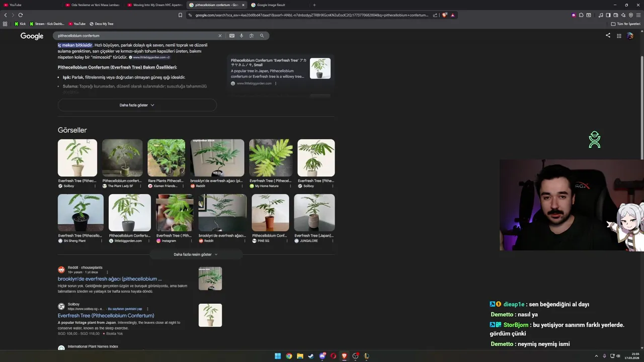This screenshot has height=362, width=644.
Task: Open the Google account avatar
Action: [x=630, y=36]
